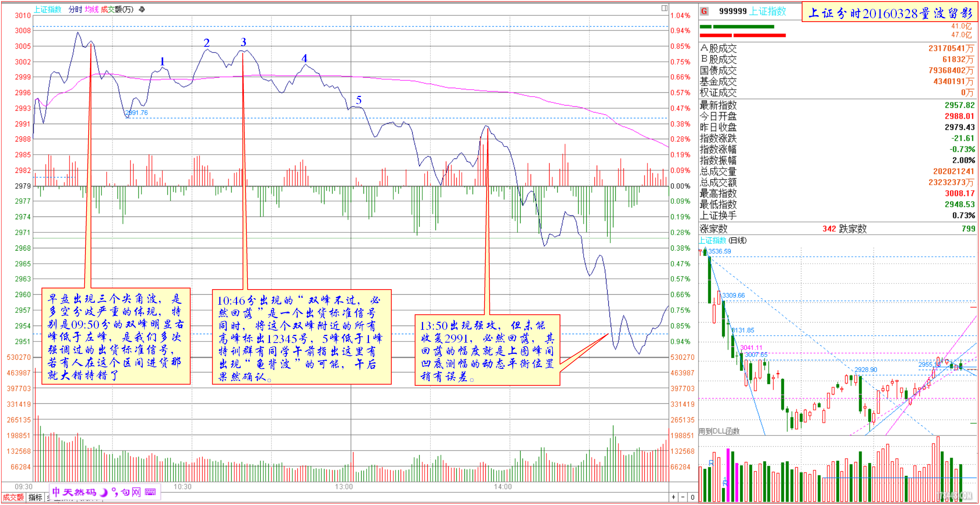The height and width of the screenshot is (505, 980).
Task: Click the 跌家数 count 799
Action: click(x=968, y=229)
